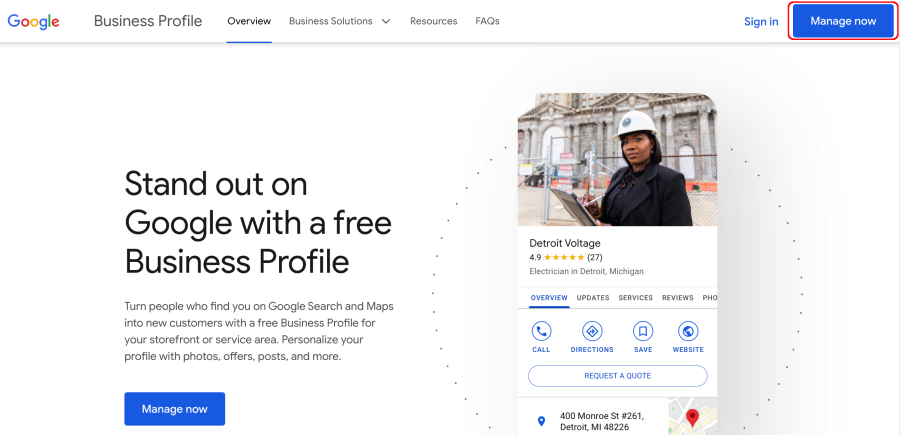This screenshot has width=900, height=435.
Task: Expand the Business Solutions chevron arrow
Action: [x=386, y=21]
